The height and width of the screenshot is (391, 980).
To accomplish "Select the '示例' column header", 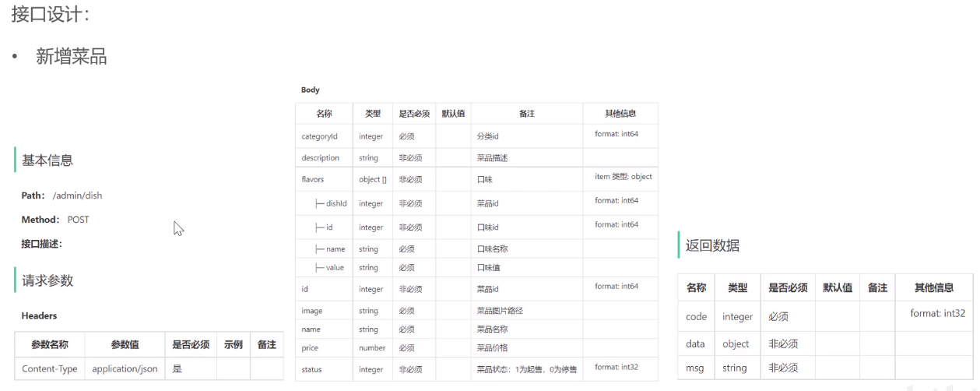I will [x=233, y=344].
